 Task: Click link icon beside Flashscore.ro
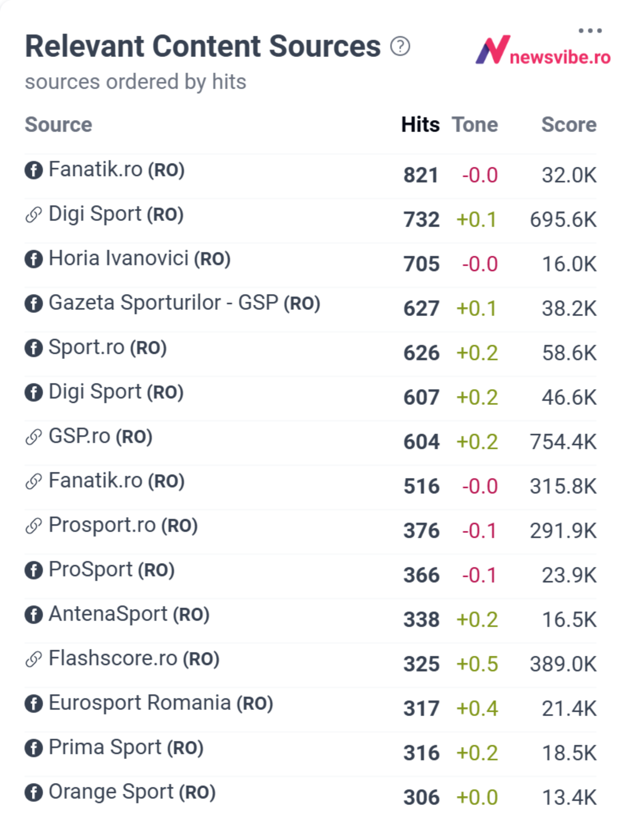tap(34, 659)
